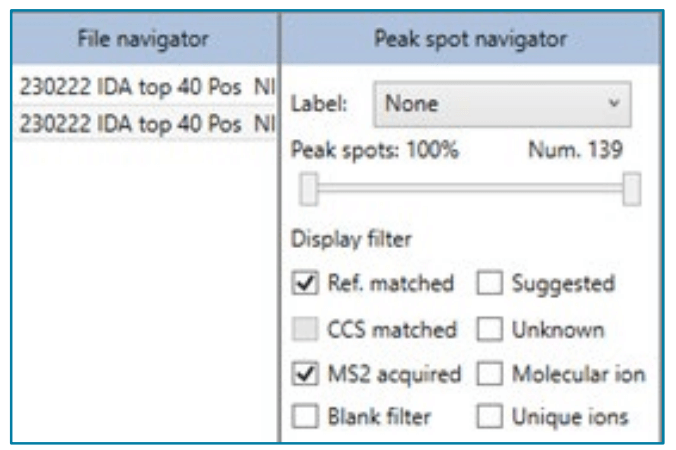Image resolution: width=676 pixels, height=450 pixels.
Task: Tick the CCS matched checkbox
Action: pyautogui.click(x=305, y=329)
